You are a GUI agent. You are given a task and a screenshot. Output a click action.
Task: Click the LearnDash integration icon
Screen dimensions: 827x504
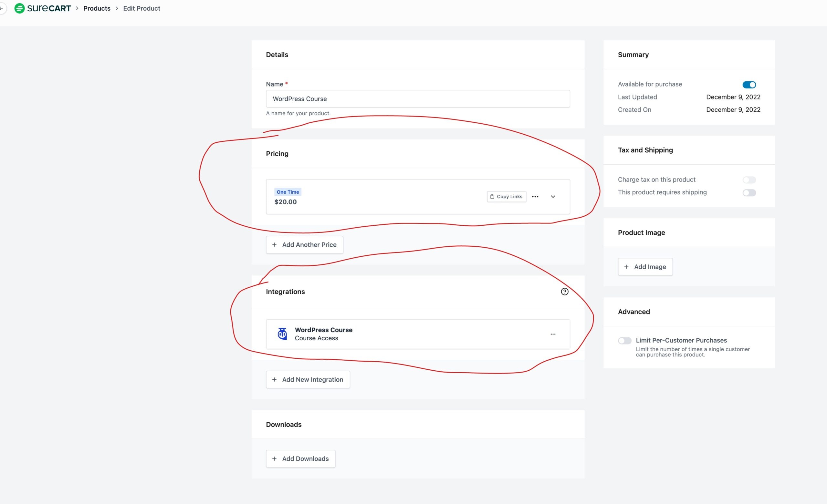pyautogui.click(x=282, y=334)
